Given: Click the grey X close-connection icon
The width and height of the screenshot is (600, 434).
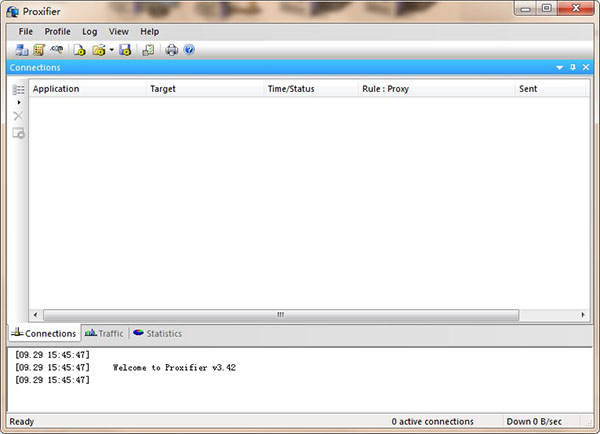Looking at the screenshot, I should coord(18,116).
